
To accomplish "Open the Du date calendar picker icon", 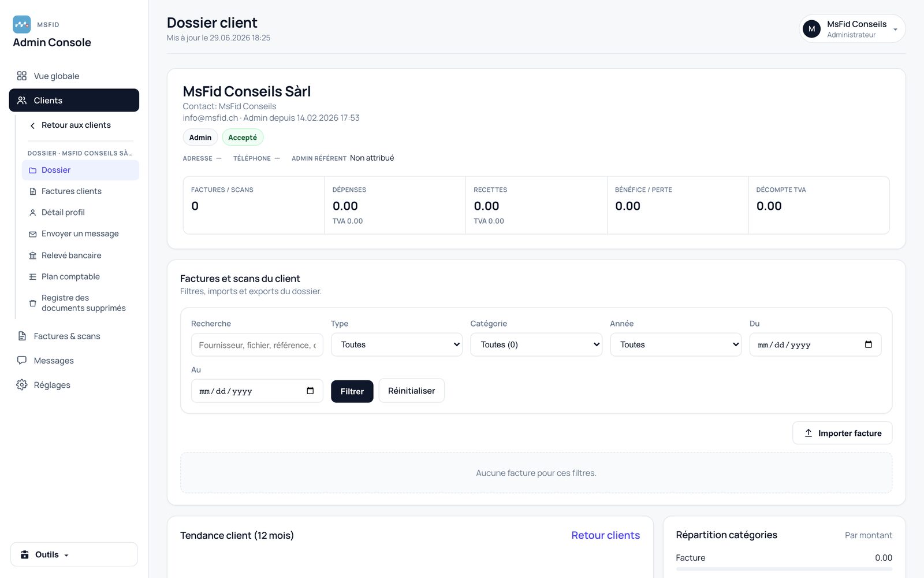I will click(x=868, y=344).
